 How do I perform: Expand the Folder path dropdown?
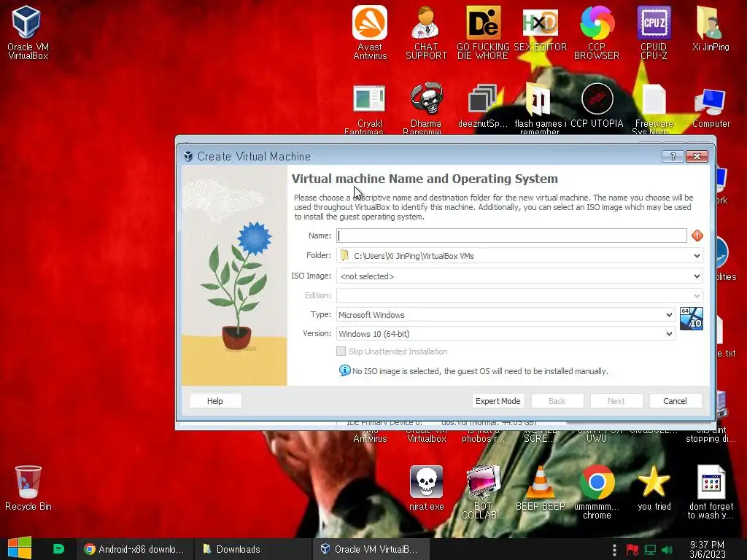pyautogui.click(x=697, y=256)
